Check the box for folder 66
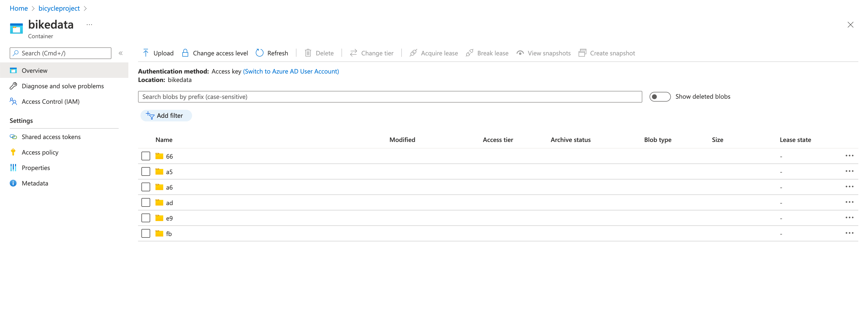Image resolution: width=868 pixels, height=311 pixels. pyautogui.click(x=146, y=156)
